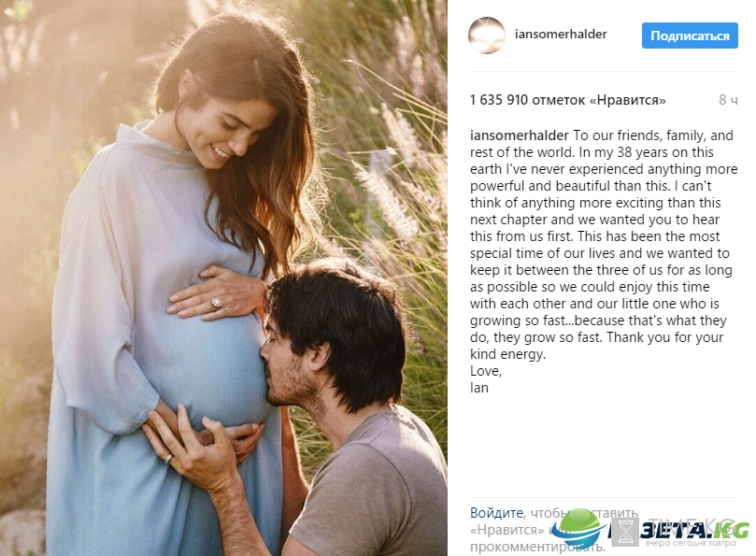This screenshot has height=556, width=756.
Task: Click the 8 ч post timestamp
Action: tap(728, 100)
